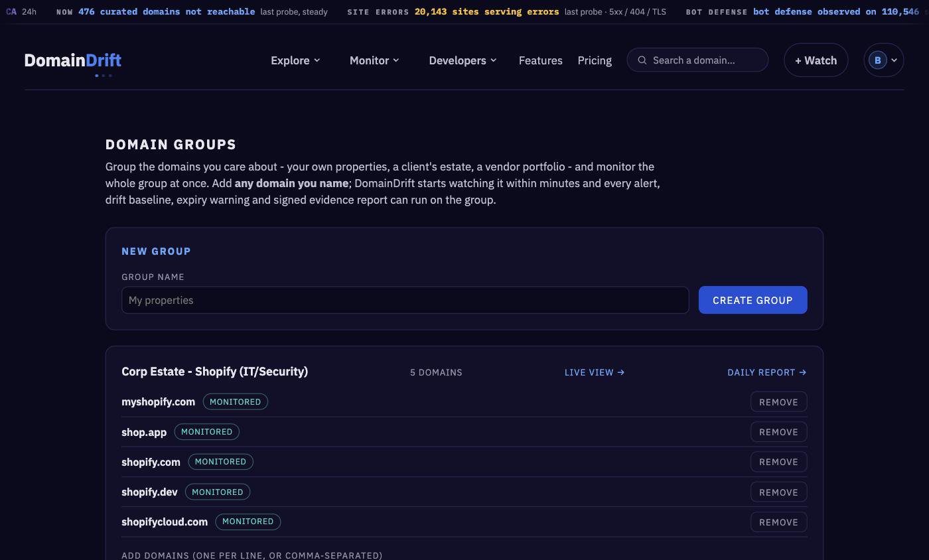Image resolution: width=929 pixels, height=560 pixels.
Task: Click the shopify.dev domain name
Action: point(149,492)
